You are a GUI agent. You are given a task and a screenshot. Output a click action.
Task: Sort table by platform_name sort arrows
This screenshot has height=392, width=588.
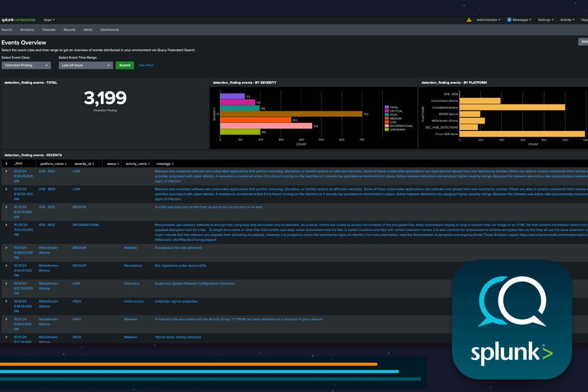click(66, 164)
